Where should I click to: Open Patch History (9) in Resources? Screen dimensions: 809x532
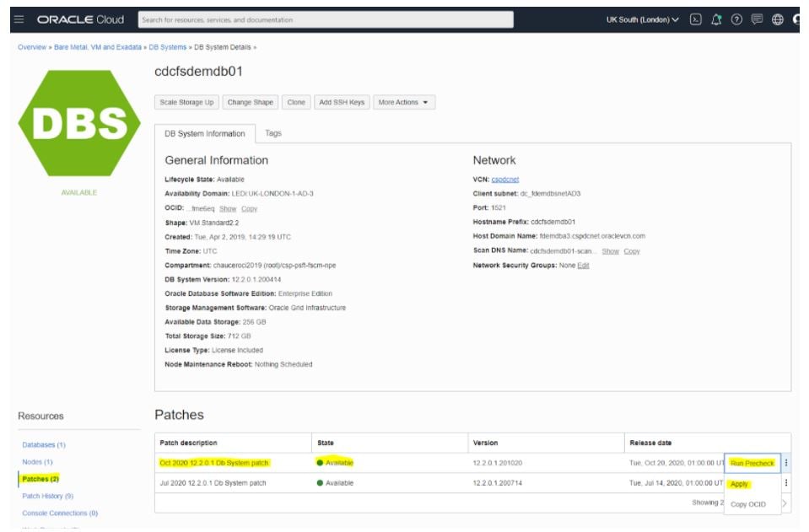[x=47, y=496]
